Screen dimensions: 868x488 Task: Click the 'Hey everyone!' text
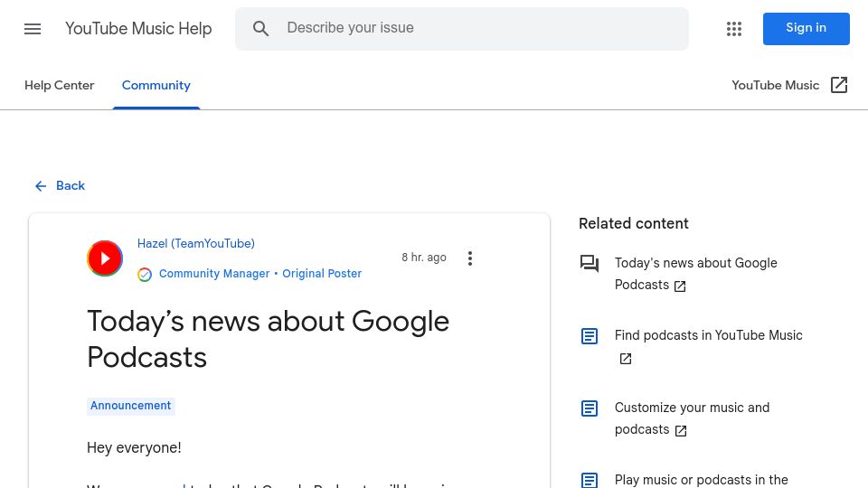[134, 447]
